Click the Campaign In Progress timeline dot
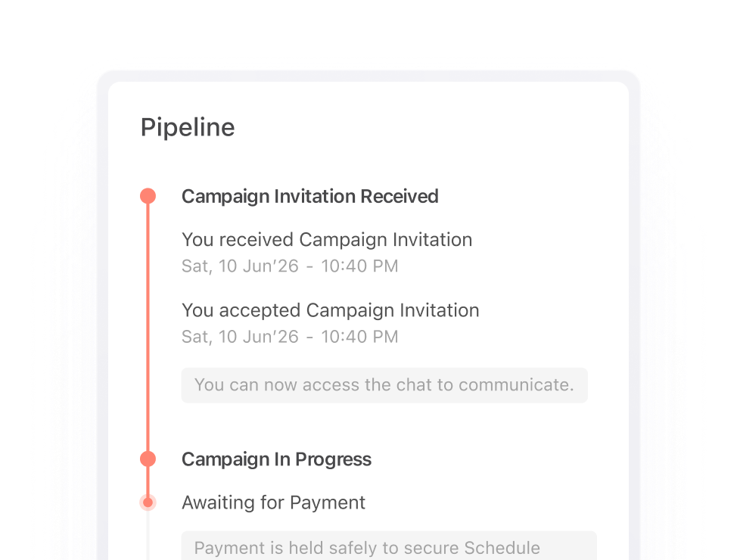 click(x=148, y=459)
